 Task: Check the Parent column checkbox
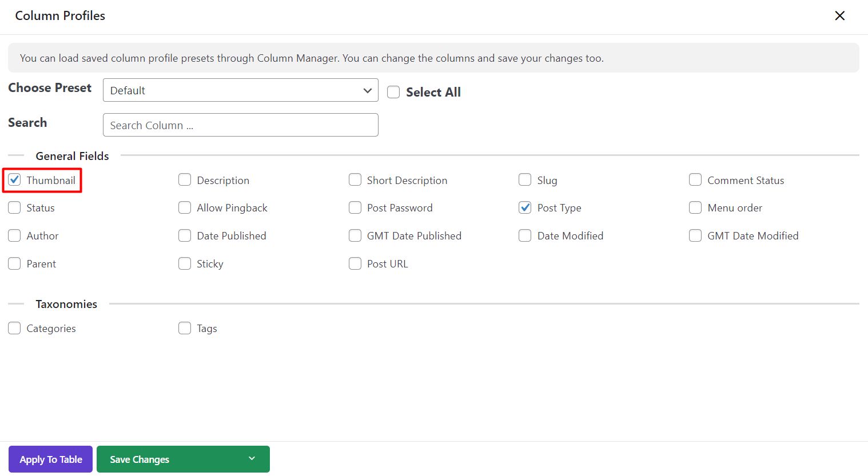coord(14,263)
